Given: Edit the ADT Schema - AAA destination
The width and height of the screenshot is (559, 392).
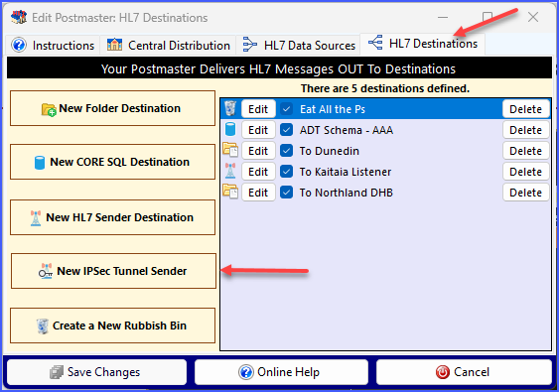Looking at the screenshot, I should pyautogui.click(x=258, y=130).
